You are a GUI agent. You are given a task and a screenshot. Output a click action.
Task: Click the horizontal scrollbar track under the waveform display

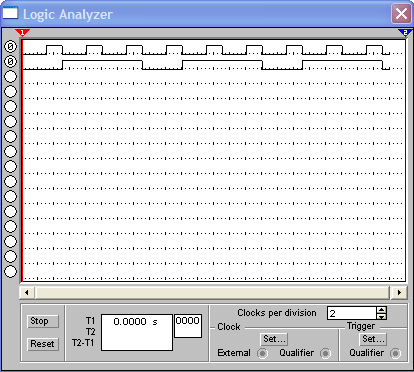pos(213,293)
